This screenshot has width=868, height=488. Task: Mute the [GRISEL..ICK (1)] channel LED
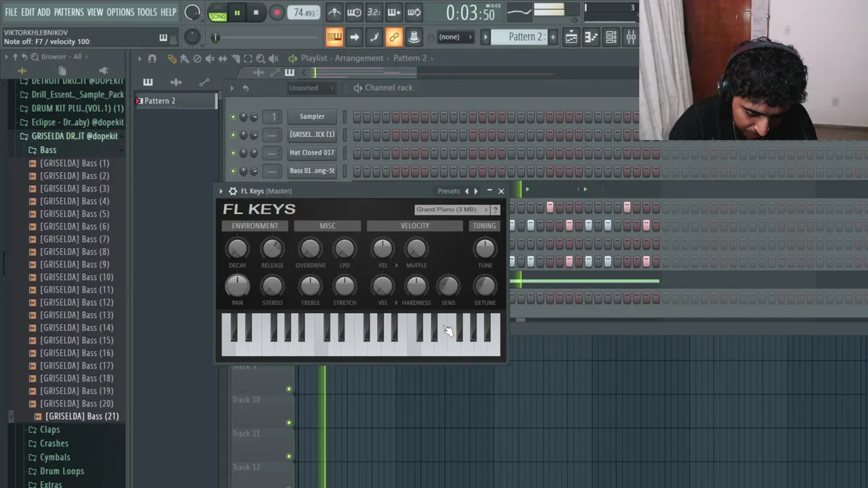233,135
